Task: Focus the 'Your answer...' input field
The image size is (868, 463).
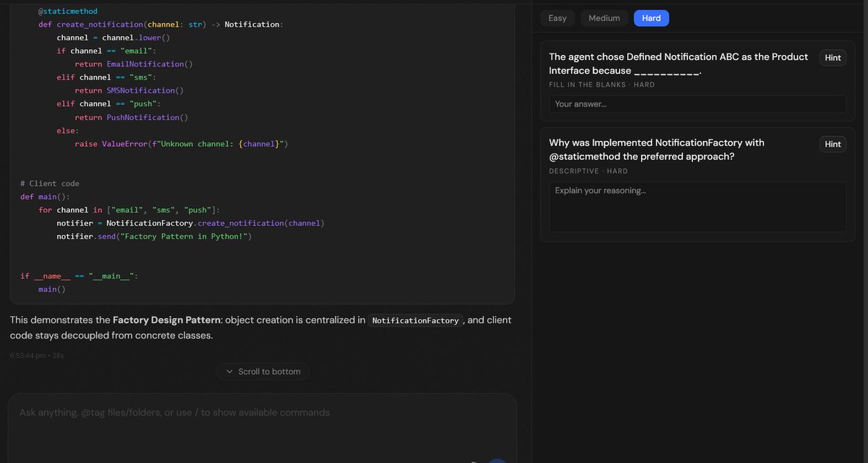Action: click(x=697, y=104)
